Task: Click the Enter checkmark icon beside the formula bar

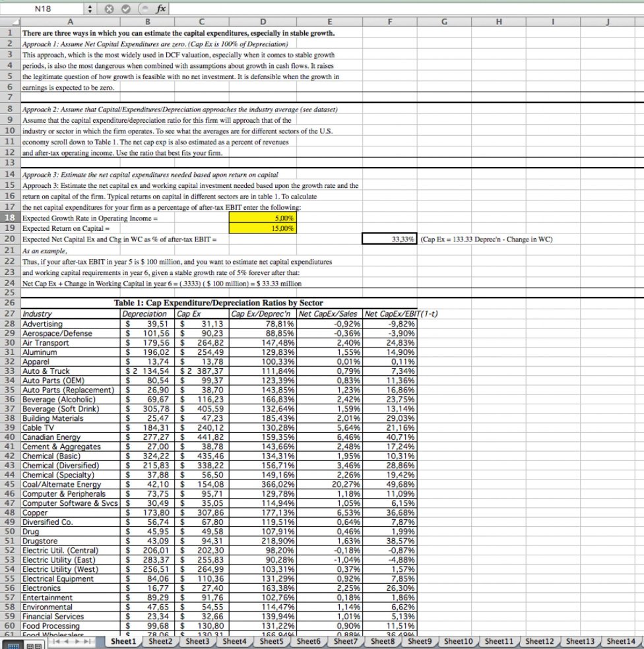Action: 126,9
